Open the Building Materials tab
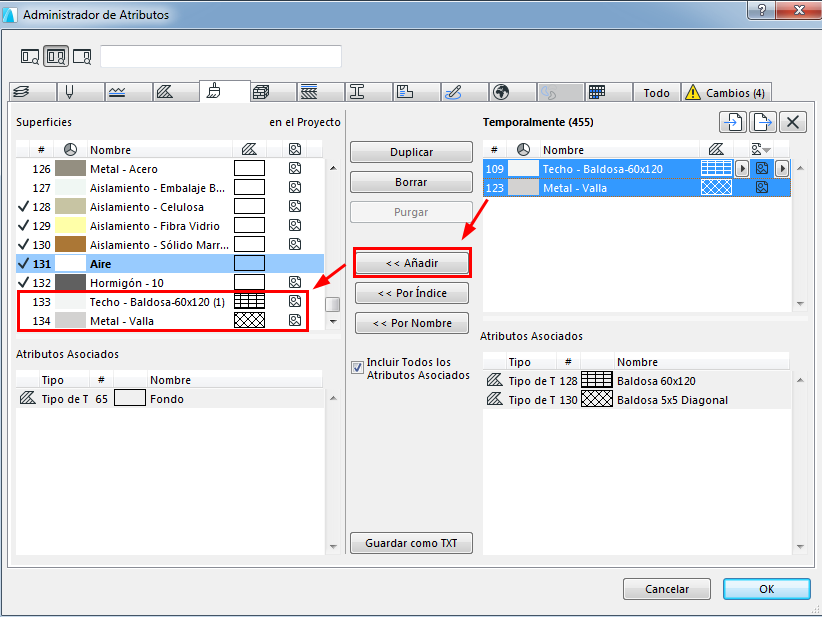This screenshot has width=822, height=617. point(273,92)
